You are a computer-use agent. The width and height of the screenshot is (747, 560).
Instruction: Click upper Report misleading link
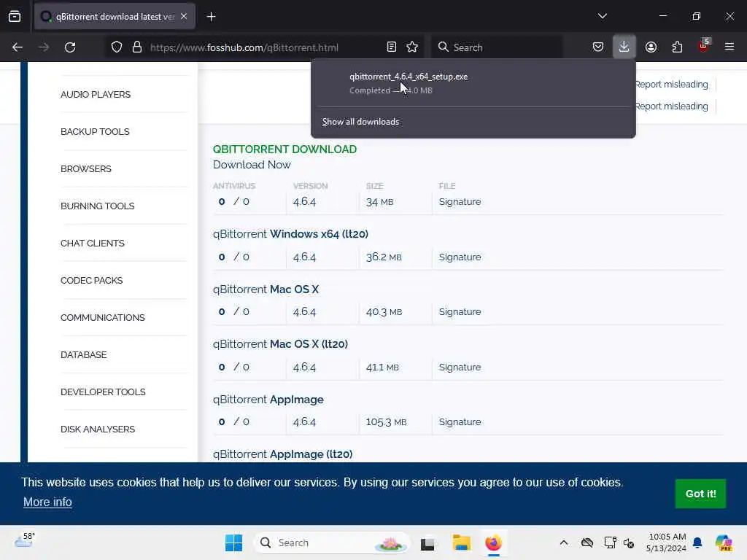pyautogui.click(x=672, y=85)
